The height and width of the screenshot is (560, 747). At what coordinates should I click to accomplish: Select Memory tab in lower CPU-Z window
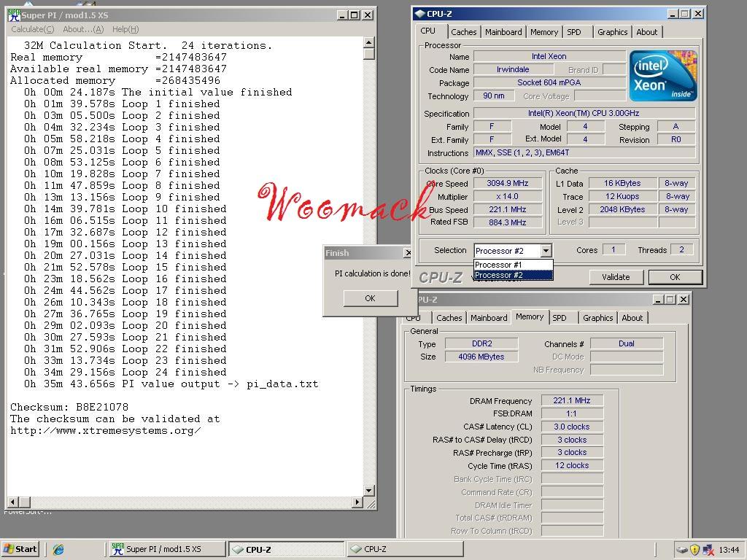coord(530,316)
